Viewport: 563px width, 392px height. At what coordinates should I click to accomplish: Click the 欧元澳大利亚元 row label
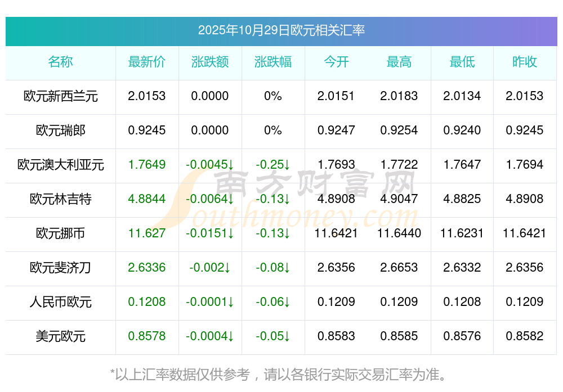60,165
